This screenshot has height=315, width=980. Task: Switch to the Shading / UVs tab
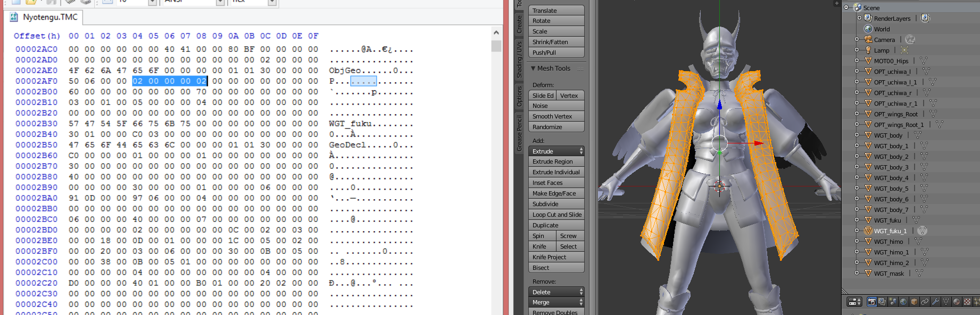coord(519,59)
